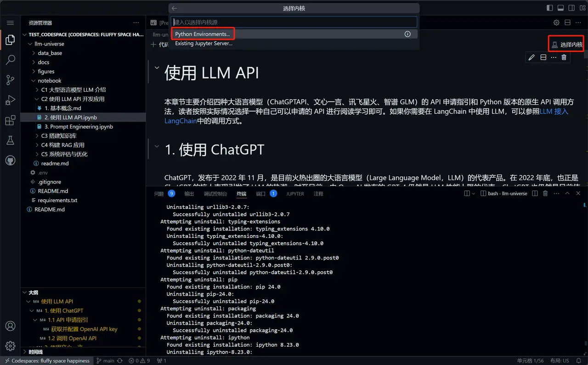Open the Run and Debug view
The image size is (588, 365).
pyautogui.click(x=10, y=101)
